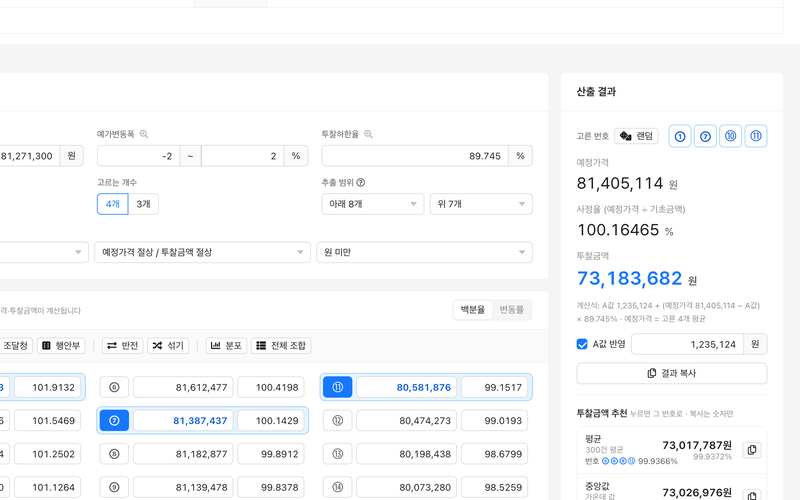Click the 101.9132 percentage field
The image size is (800, 500).
(x=47, y=387)
